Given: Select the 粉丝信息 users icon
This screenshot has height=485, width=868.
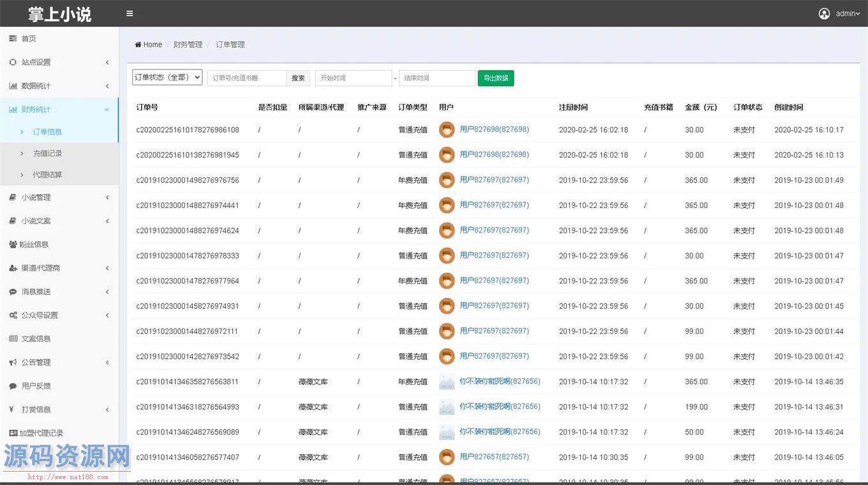Looking at the screenshot, I should [14, 244].
